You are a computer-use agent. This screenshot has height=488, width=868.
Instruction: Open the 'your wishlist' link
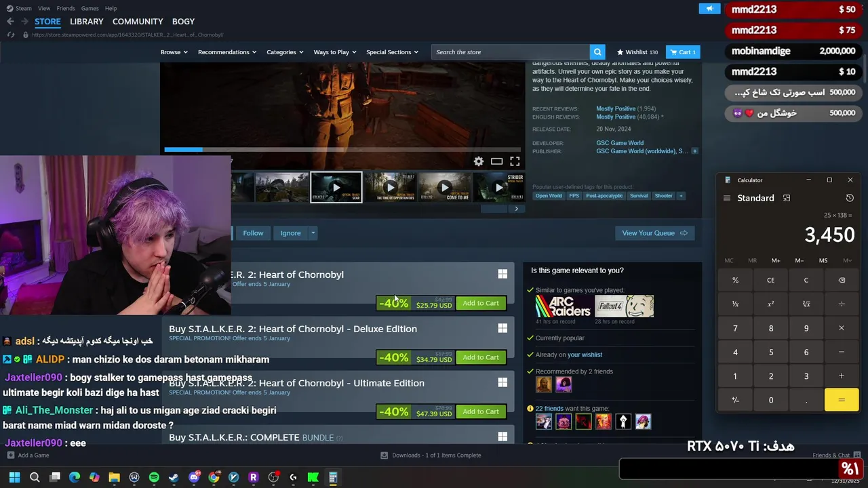[x=585, y=354]
